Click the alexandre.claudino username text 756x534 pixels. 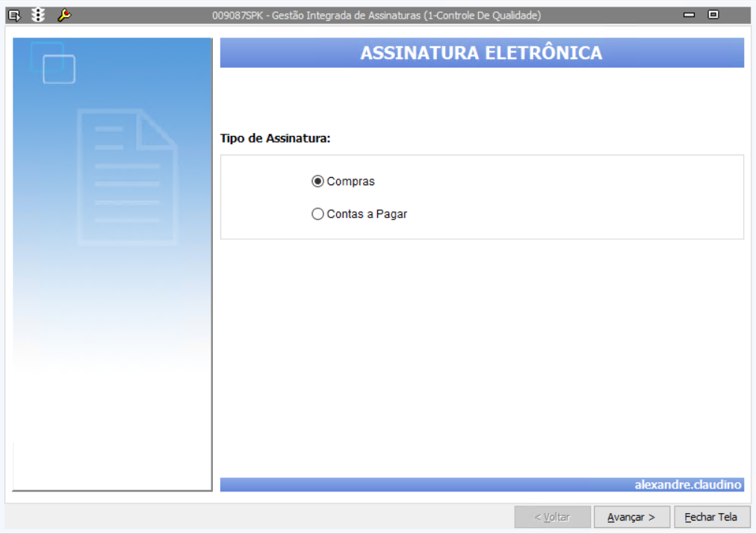tap(687, 485)
